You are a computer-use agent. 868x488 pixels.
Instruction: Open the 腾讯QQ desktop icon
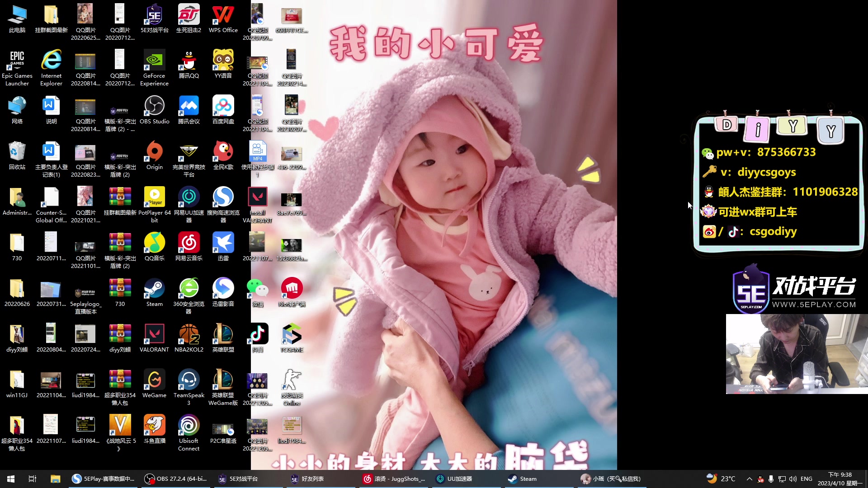click(189, 64)
